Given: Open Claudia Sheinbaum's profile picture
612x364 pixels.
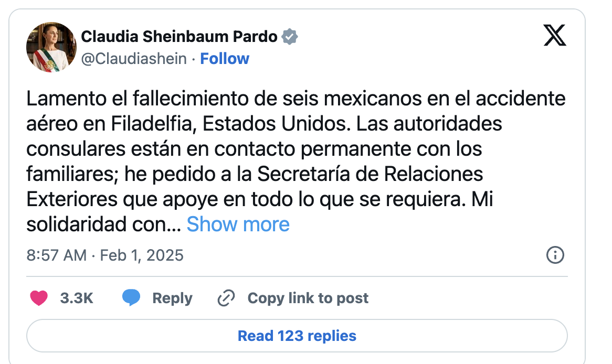Looking at the screenshot, I should coord(51,47).
